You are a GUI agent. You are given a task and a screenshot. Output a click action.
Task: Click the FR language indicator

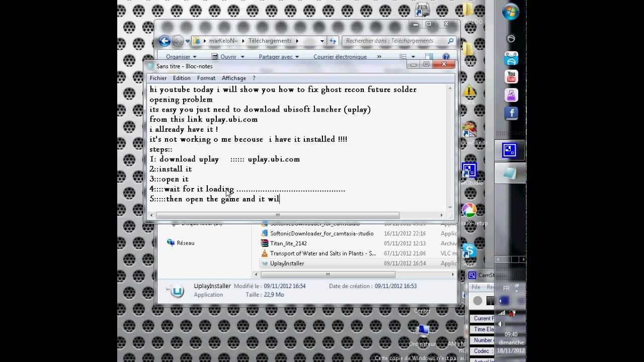[506, 289]
